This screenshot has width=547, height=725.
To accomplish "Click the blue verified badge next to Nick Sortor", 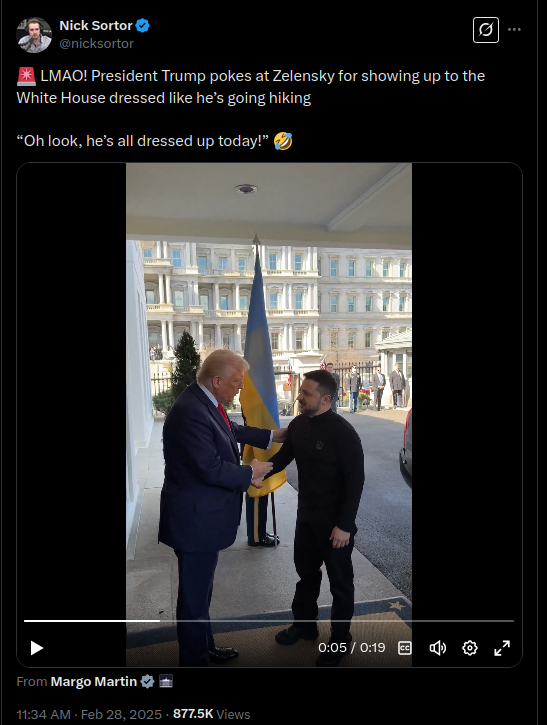I will point(142,25).
